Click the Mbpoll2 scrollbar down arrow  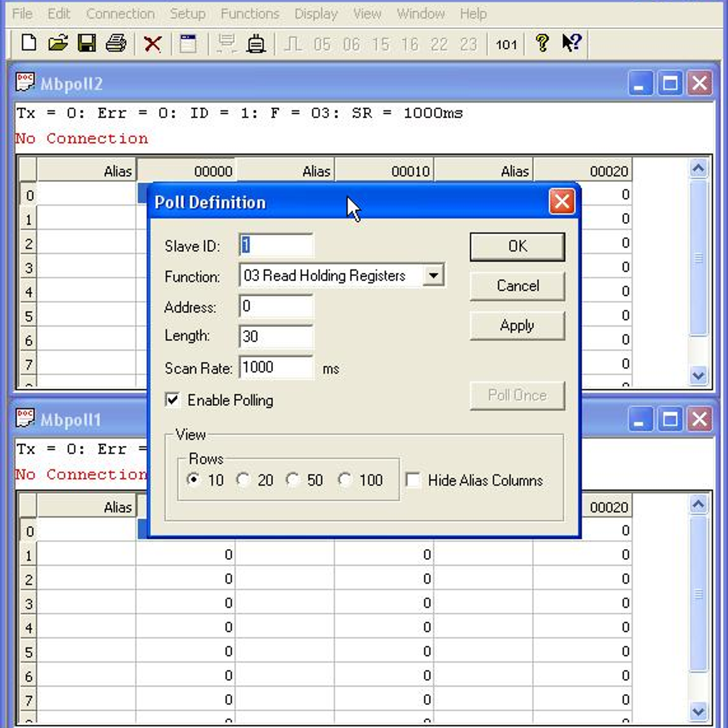pyautogui.click(x=698, y=376)
